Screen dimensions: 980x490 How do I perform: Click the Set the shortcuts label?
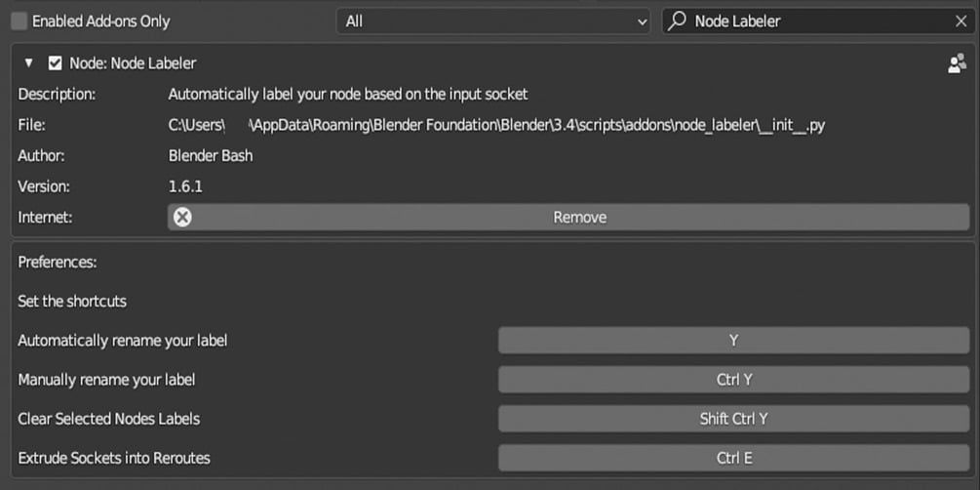(72, 302)
